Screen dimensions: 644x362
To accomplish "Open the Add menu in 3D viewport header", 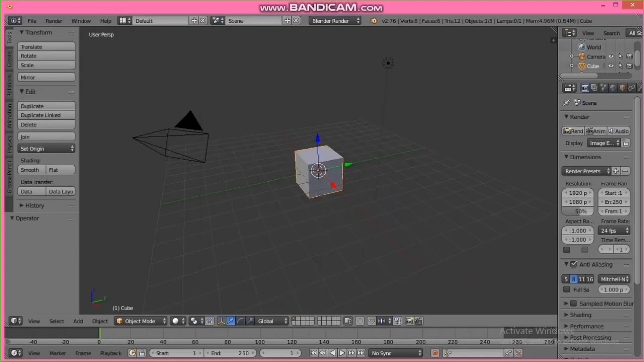I will 78,321.
